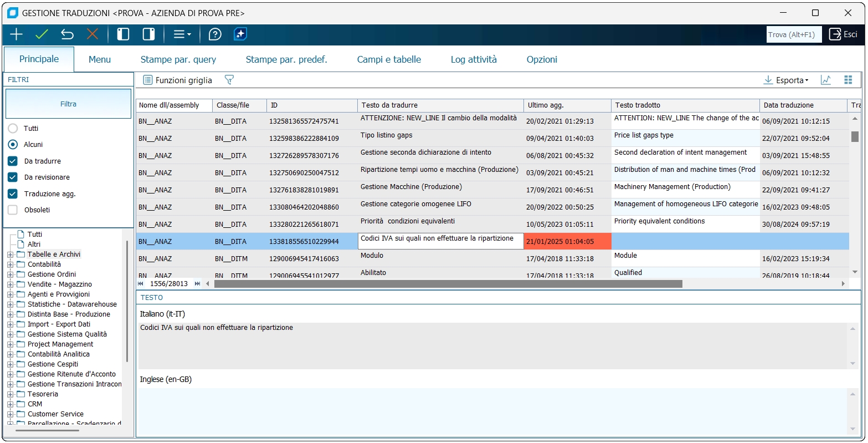Open the hamburger menu dropdown in toolbar
This screenshot has height=443, width=868.
click(182, 34)
